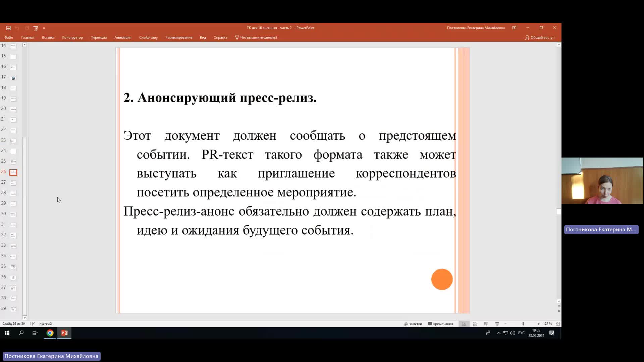This screenshot has height=362, width=644.
Task: Select slide 27 thumbnail
Action: tap(13, 183)
